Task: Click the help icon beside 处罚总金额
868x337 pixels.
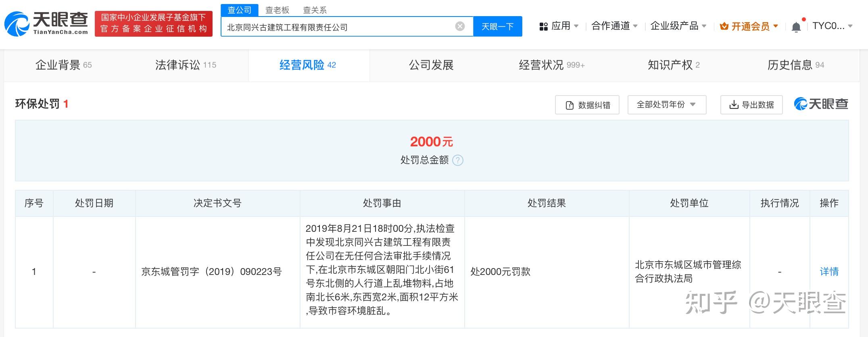Action: click(458, 160)
